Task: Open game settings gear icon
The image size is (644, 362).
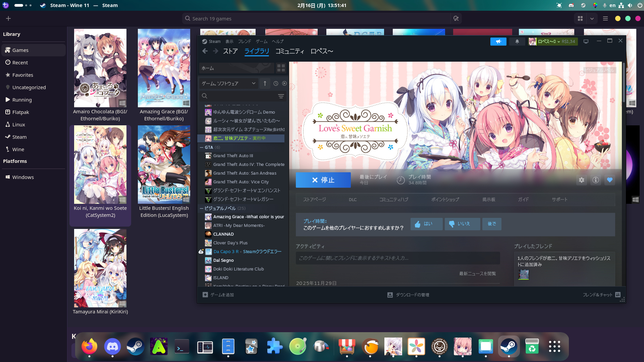Action: tap(582, 180)
